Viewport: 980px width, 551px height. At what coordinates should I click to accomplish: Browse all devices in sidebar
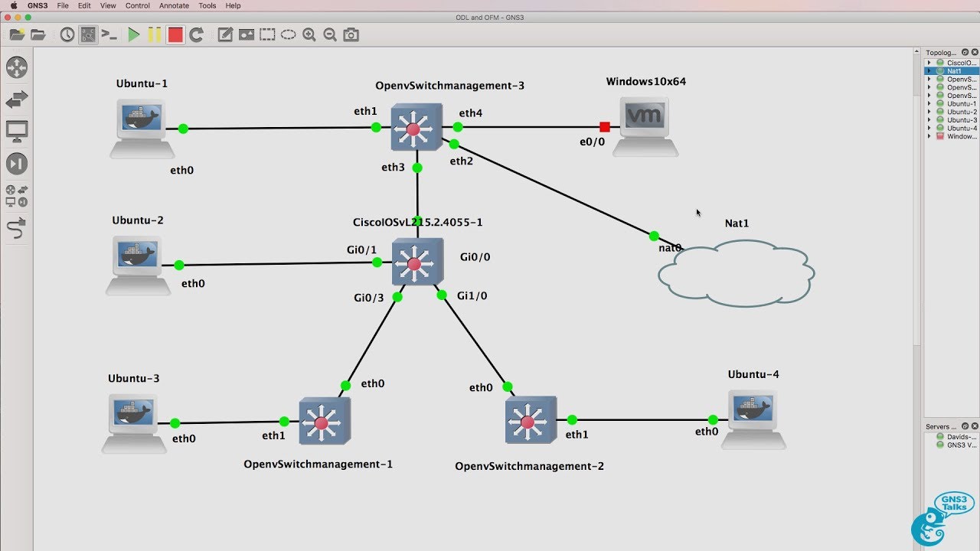[17, 196]
